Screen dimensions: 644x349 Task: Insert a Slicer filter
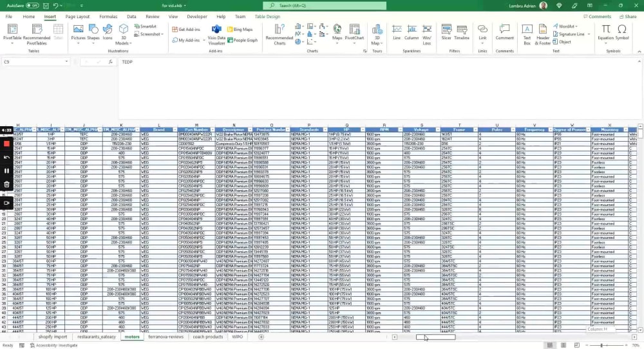click(x=446, y=33)
